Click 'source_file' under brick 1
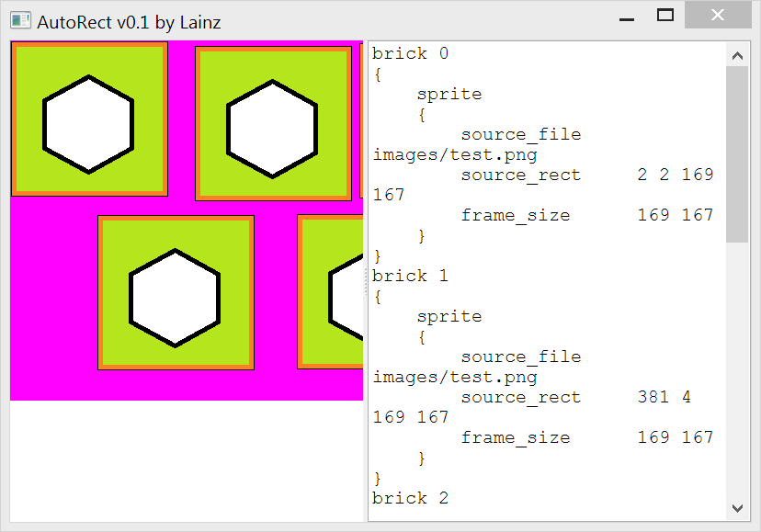Image resolution: width=761 pixels, height=532 pixels. click(521, 357)
